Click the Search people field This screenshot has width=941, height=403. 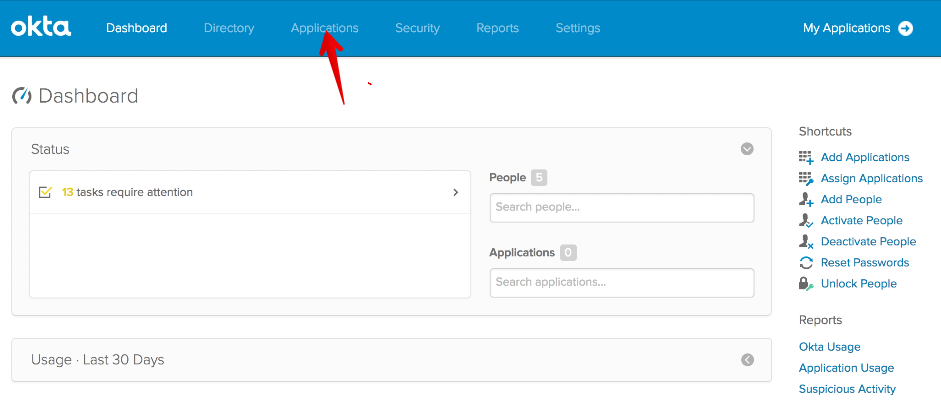point(622,207)
